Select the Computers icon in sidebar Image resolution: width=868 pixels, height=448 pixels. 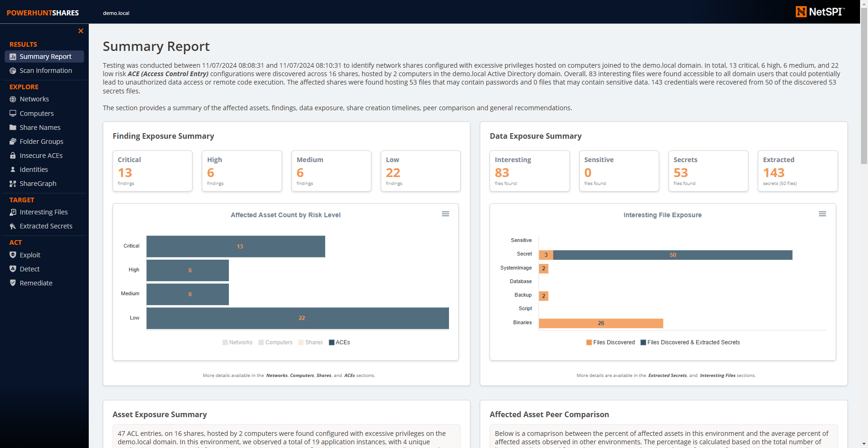click(12, 113)
